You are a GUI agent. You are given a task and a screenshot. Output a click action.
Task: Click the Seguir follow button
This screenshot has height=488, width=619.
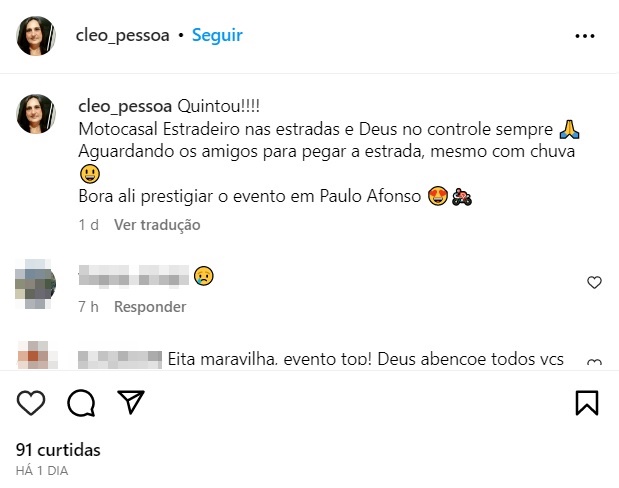217,36
